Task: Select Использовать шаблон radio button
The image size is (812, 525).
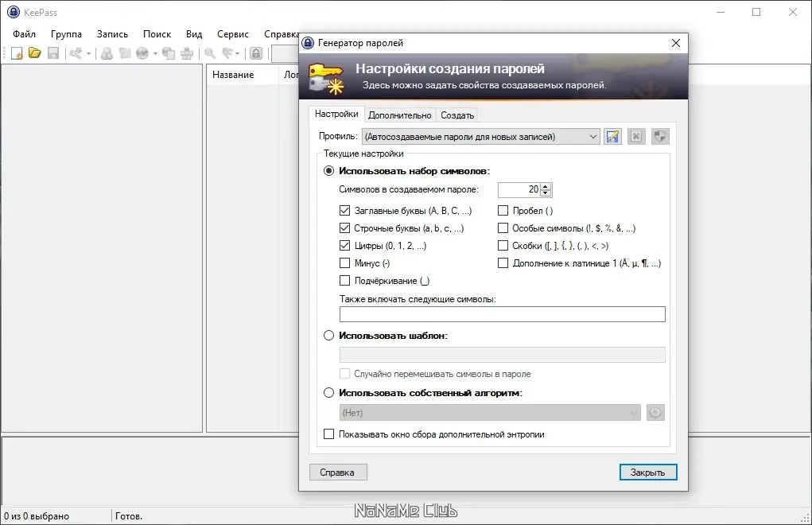Action: 328,336
